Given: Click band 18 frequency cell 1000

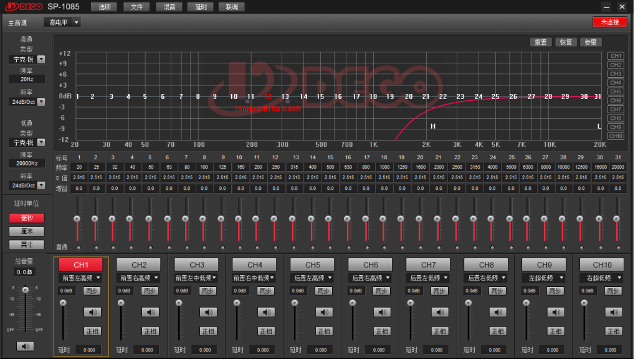Looking at the screenshot, I should coord(384,167).
